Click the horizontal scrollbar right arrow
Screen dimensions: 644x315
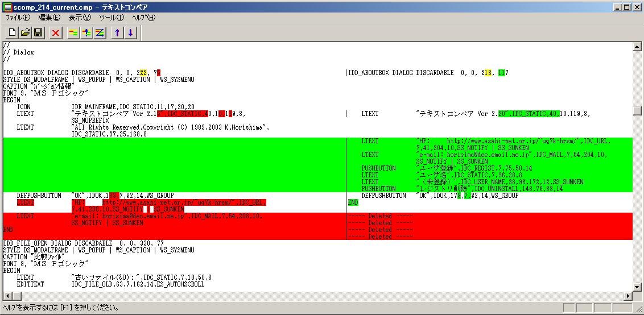tap(628, 296)
